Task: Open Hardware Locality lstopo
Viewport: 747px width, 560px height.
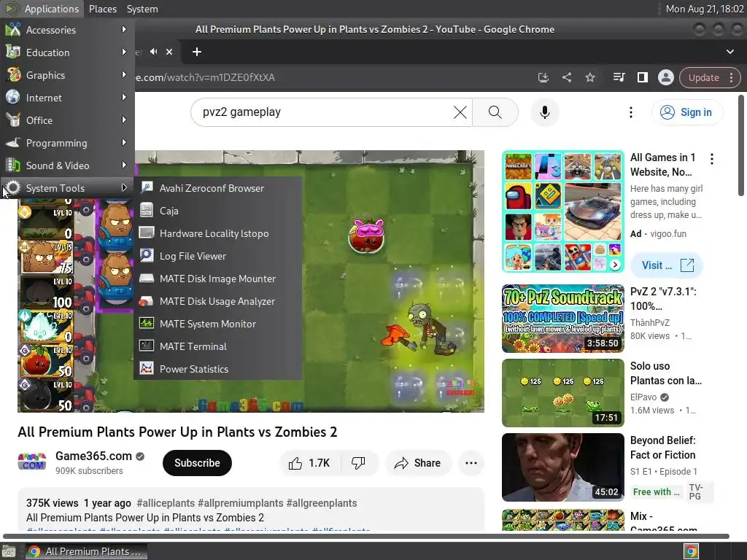Action: (217, 233)
